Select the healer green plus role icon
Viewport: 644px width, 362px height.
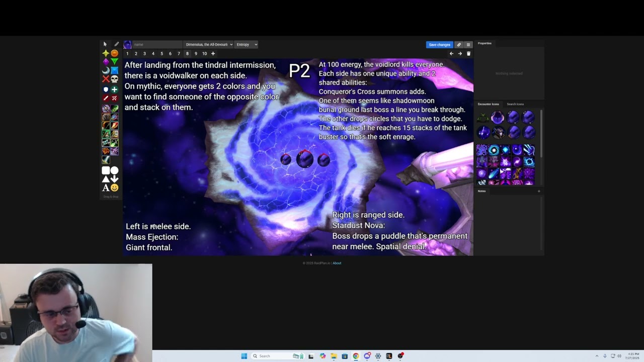[x=114, y=89]
